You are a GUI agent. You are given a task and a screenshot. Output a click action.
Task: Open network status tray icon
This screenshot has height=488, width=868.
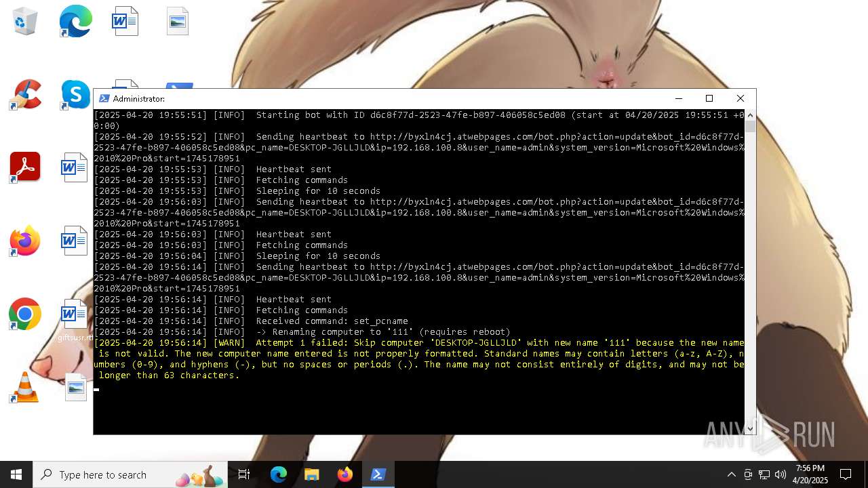coord(764,474)
